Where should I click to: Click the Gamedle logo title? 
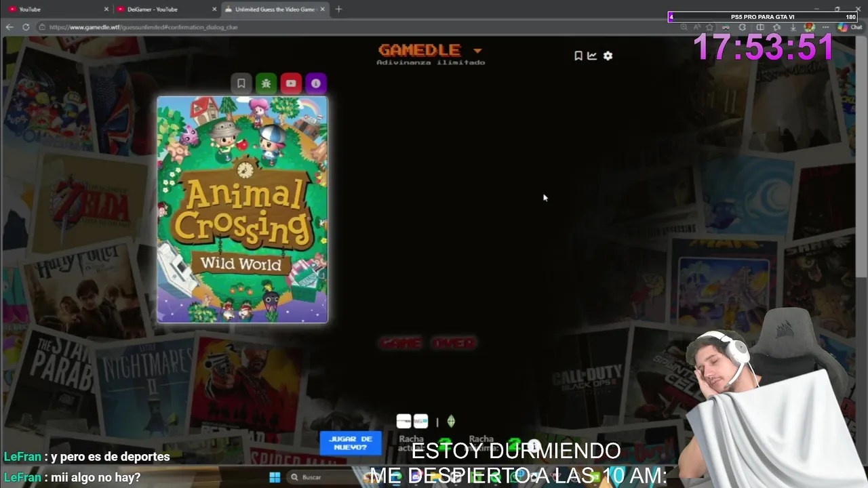point(420,50)
